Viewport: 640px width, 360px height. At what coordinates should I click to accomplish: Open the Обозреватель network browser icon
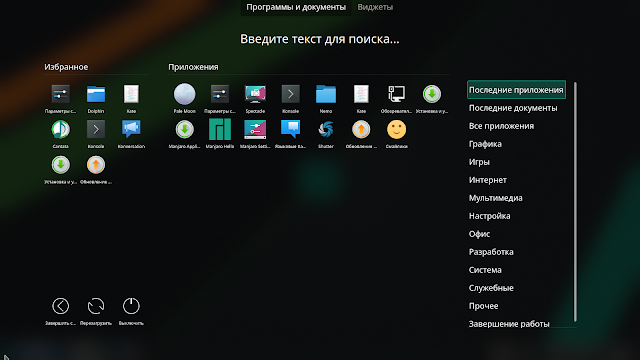click(396, 94)
